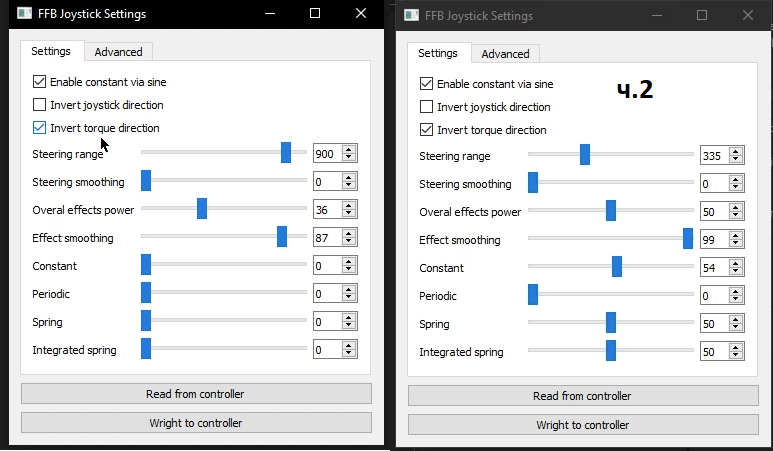The width and height of the screenshot is (773, 451).
Task: Toggle Invert torque direction beside the mouse cursor
Action: point(40,128)
